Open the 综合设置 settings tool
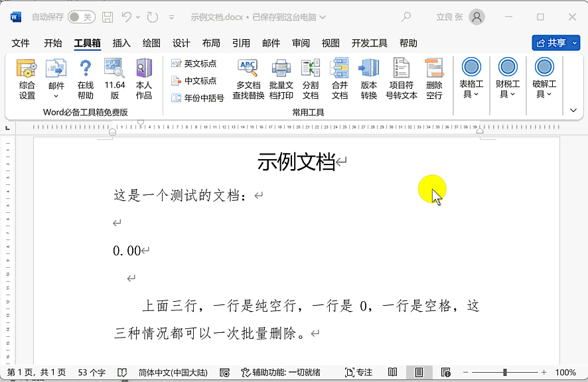The width and height of the screenshot is (588, 382). coord(27,79)
